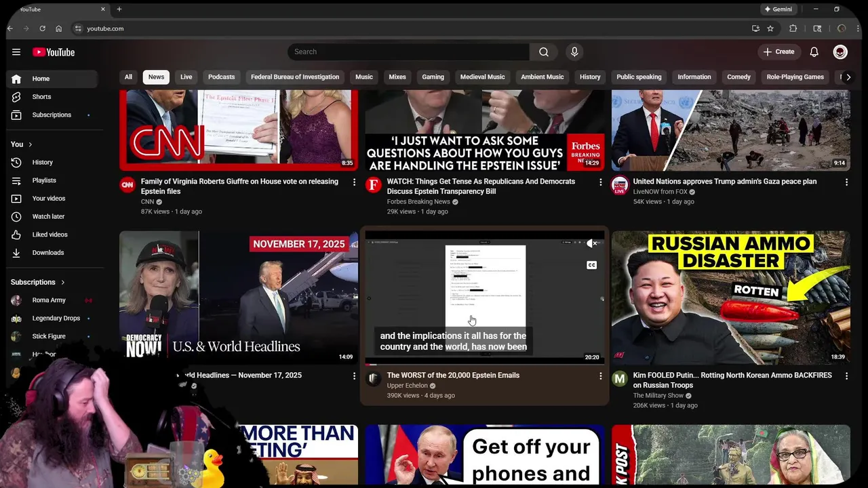The image size is (868, 488).
Task: Select the Role-Playing Games chip
Action: (x=795, y=77)
